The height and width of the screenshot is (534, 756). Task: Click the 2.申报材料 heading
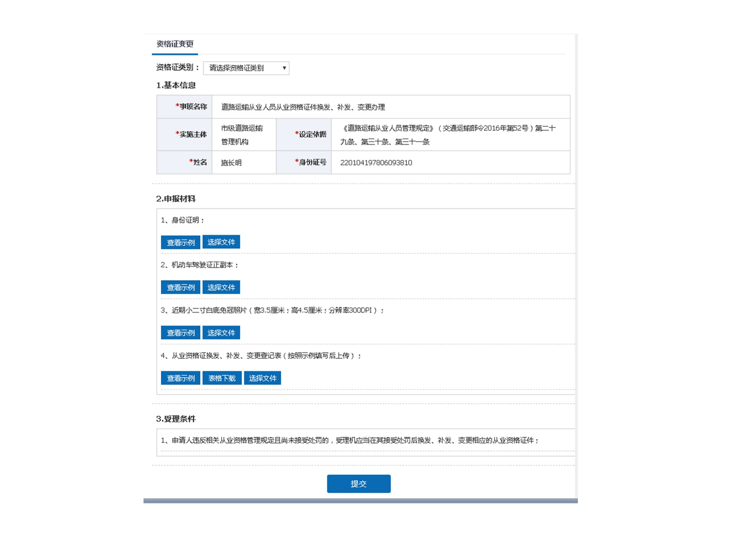click(x=176, y=199)
